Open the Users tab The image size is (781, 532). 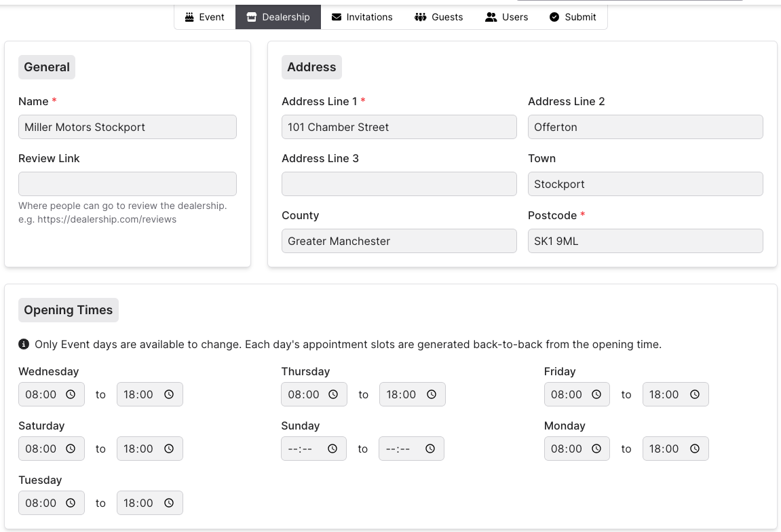(506, 17)
